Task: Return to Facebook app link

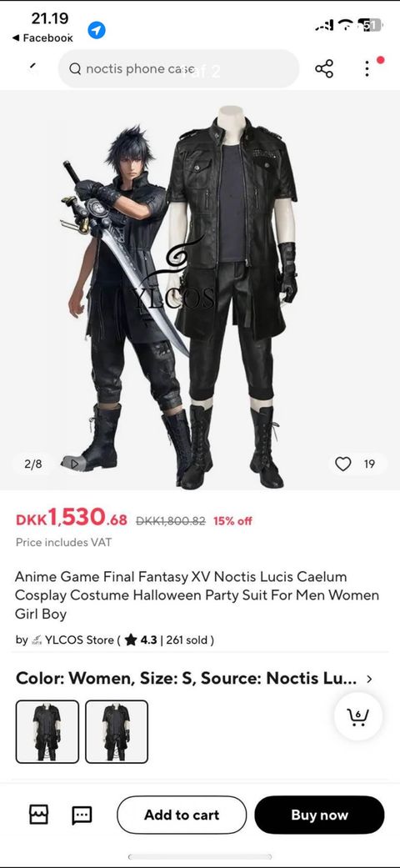Action: tap(42, 38)
